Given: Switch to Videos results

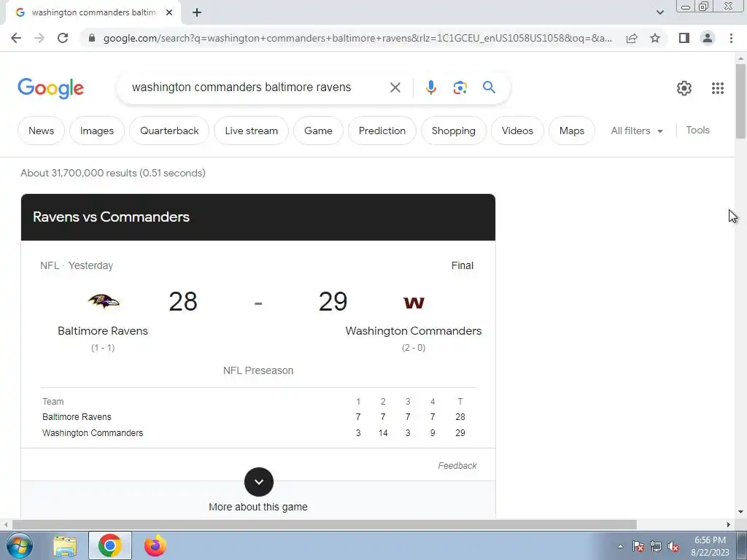Looking at the screenshot, I should pos(517,131).
